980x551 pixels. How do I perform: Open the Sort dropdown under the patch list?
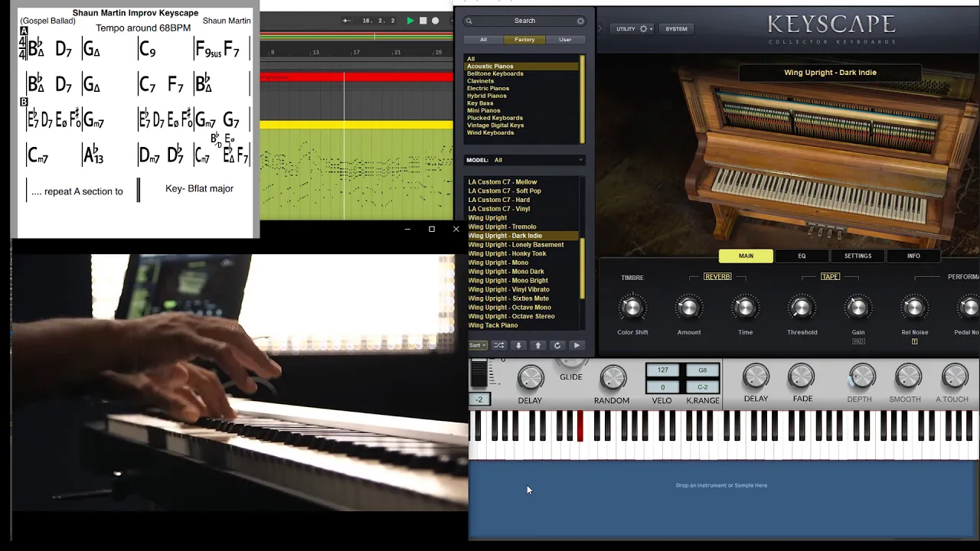click(478, 345)
